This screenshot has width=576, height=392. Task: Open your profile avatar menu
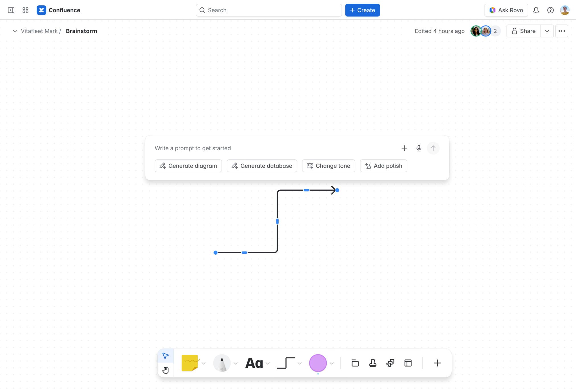[x=565, y=10]
